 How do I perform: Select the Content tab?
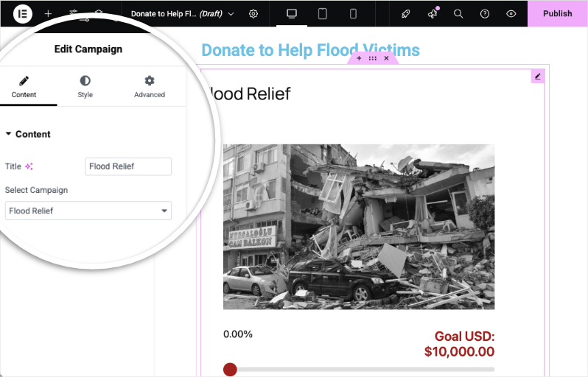(24, 87)
